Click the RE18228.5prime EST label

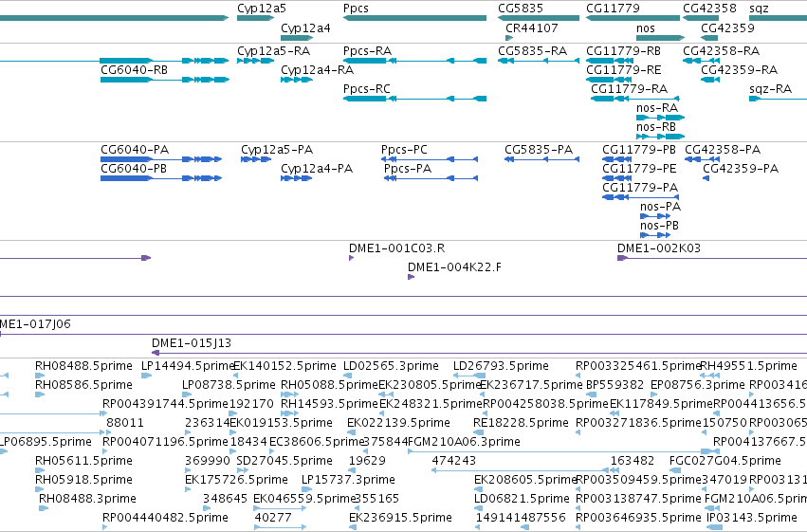click(x=521, y=424)
